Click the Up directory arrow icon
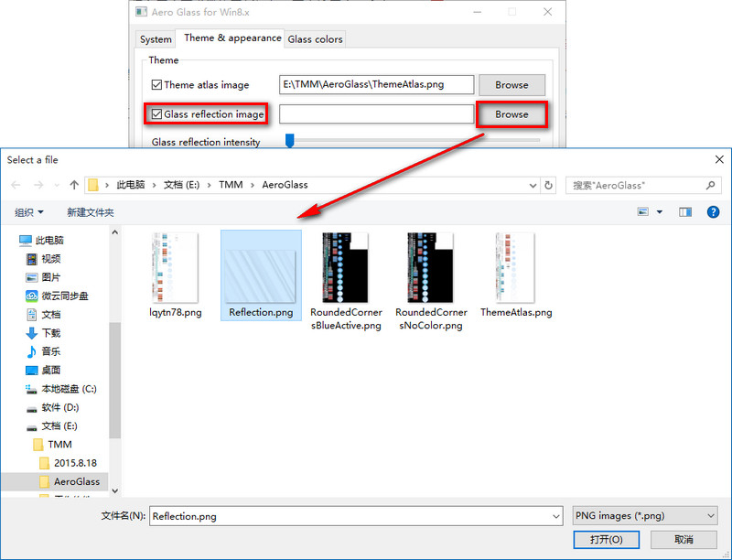 click(x=74, y=185)
